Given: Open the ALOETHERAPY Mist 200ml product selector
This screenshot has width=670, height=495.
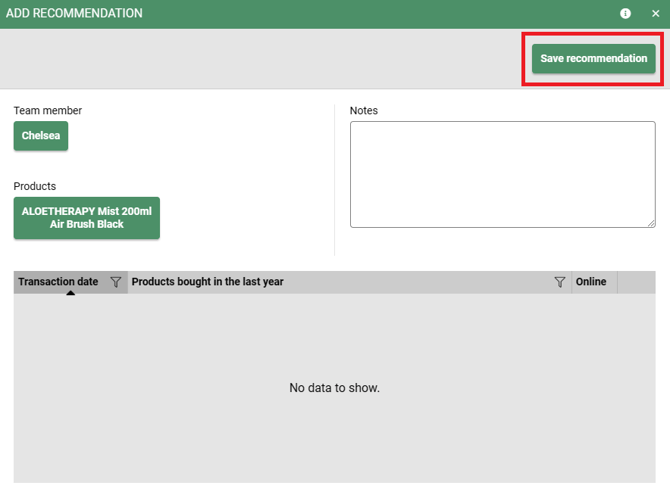Looking at the screenshot, I should (87, 218).
